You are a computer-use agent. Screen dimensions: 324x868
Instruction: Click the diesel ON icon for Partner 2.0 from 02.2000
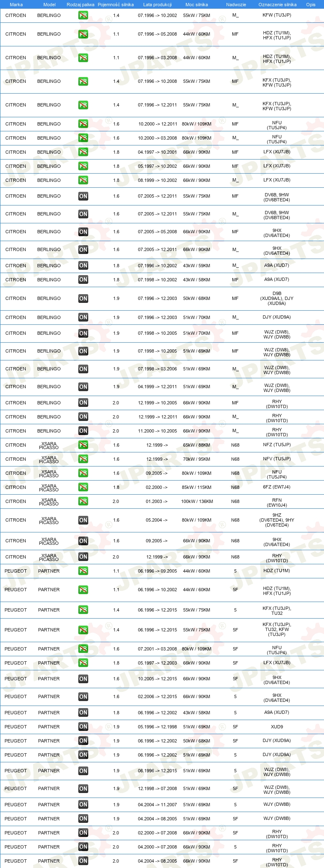coord(83,833)
